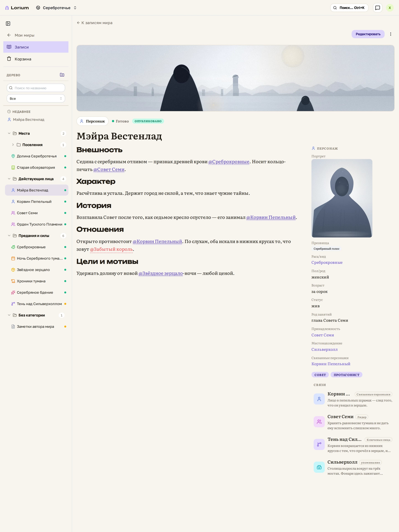This screenshot has width=399, height=532.
Task: Open Совет Семи under Принадлежность
Action: (323, 335)
